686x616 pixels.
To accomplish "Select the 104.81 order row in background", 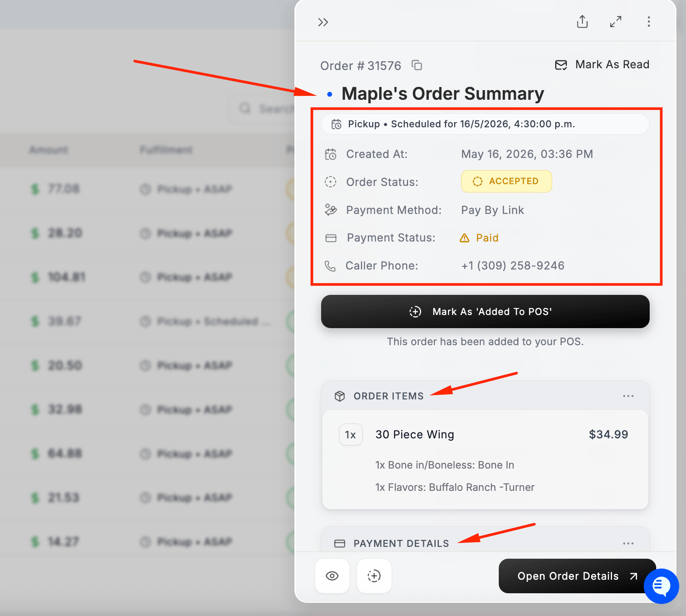I will 147,277.
